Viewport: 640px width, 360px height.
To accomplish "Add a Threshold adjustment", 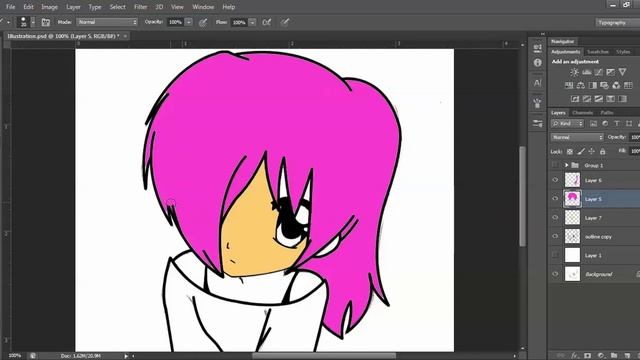I will coord(598,99).
